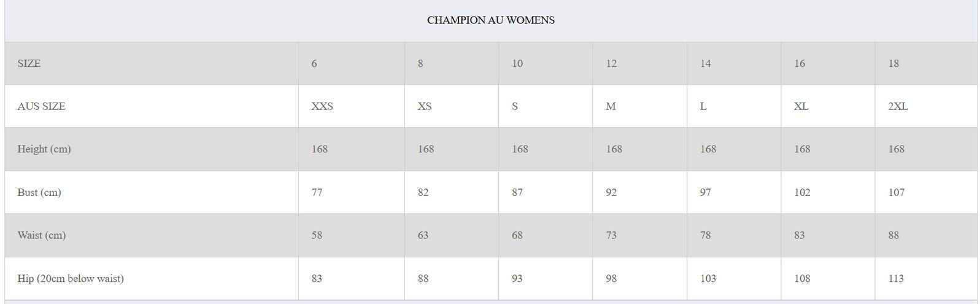Select the AUS SIZE row label
The image size is (980, 304).
[41, 106]
